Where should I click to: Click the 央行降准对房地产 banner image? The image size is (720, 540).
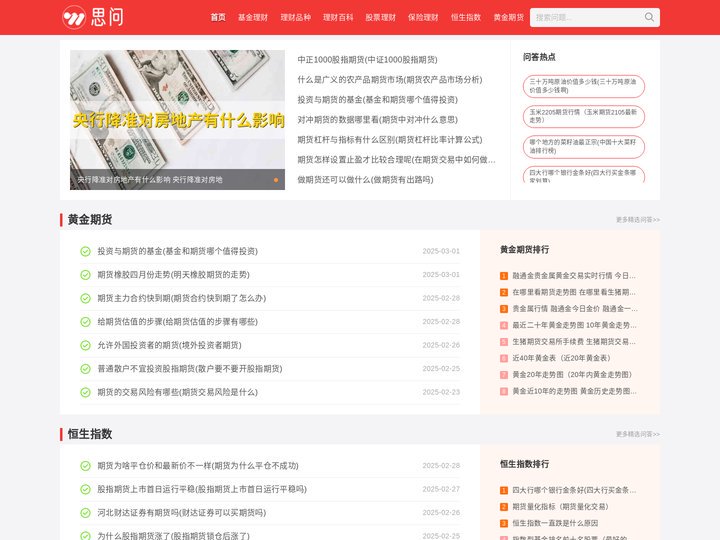177,120
